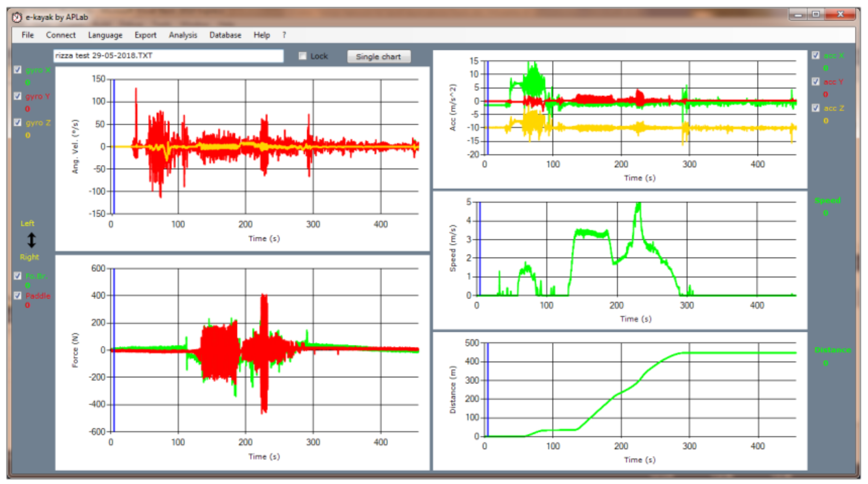Toggle the acc X checkbox
Screen dimensions: 868x484
point(816,55)
